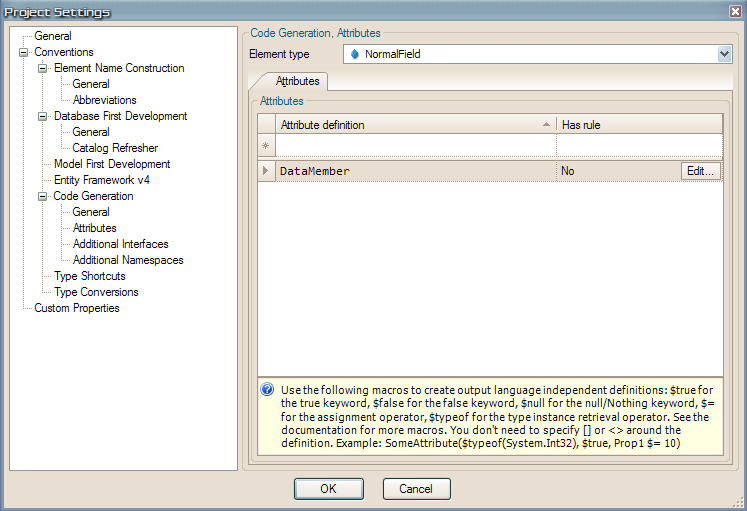The image size is (747, 511).
Task: Select Additional Namespaces tree item
Action: click(x=128, y=260)
